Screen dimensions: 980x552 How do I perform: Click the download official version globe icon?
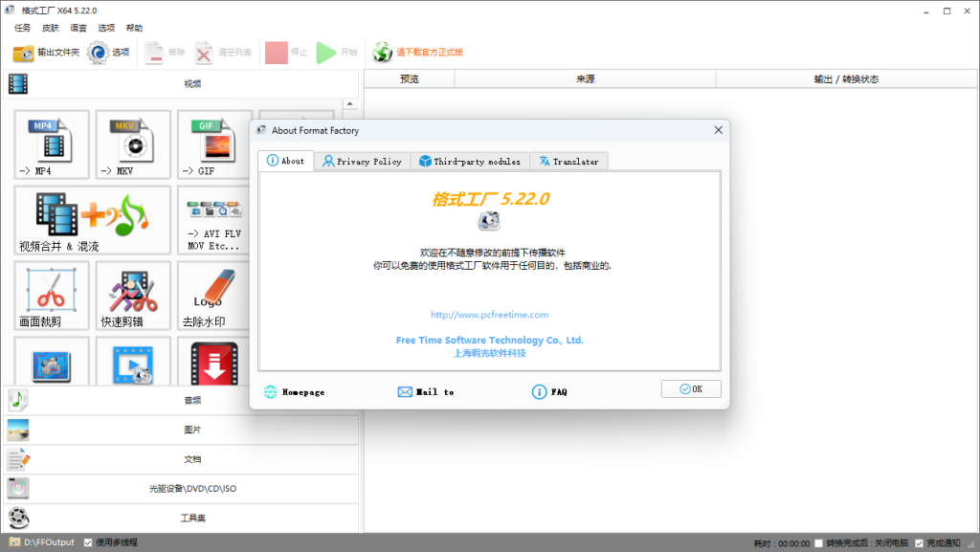click(x=382, y=53)
